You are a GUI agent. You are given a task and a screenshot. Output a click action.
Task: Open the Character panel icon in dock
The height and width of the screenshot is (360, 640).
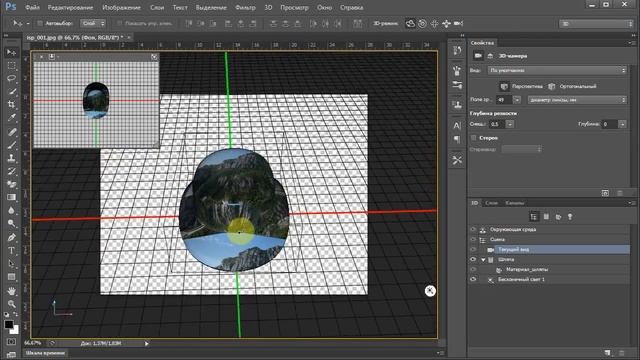(x=457, y=125)
